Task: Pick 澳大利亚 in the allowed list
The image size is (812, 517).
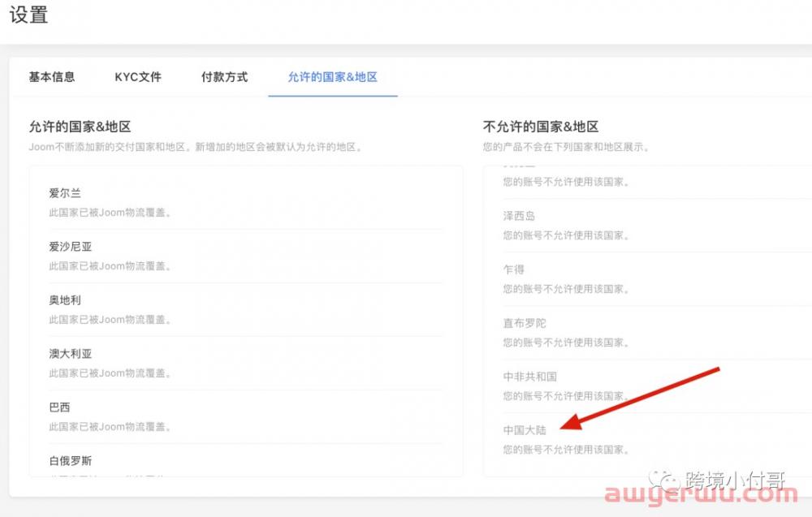Action: tap(71, 354)
